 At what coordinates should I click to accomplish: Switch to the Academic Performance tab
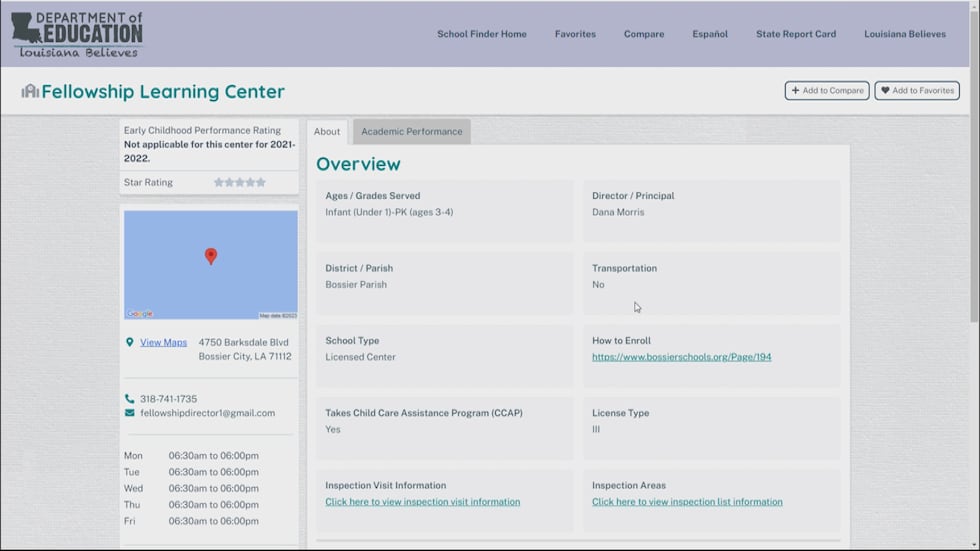(412, 132)
